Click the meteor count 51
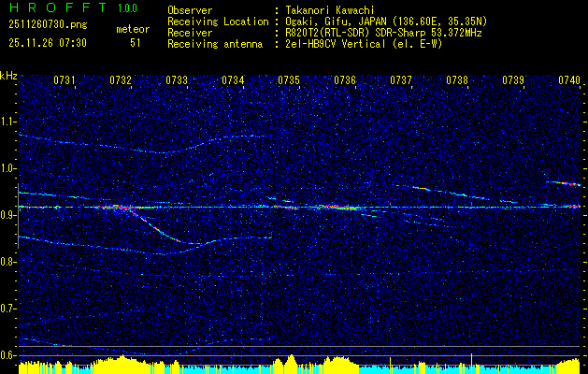Image resolution: width=588 pixels, height=374 pixels. (x=136, y=43)
